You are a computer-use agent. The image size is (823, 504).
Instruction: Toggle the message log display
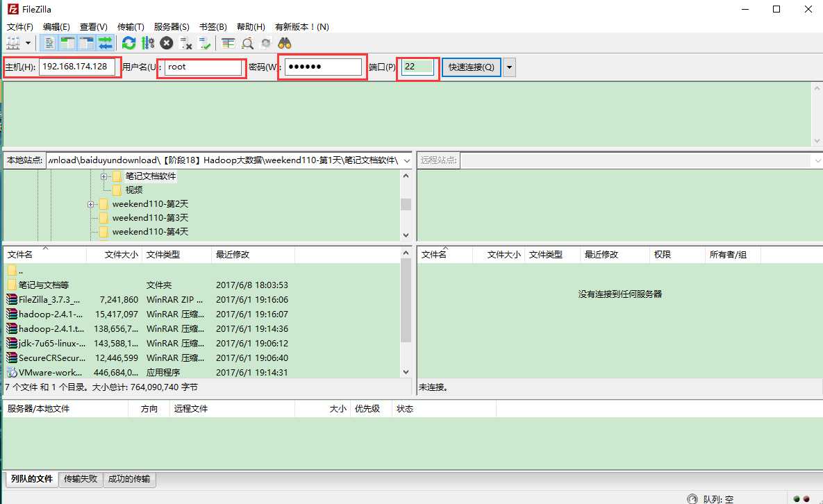pos(49,43)
